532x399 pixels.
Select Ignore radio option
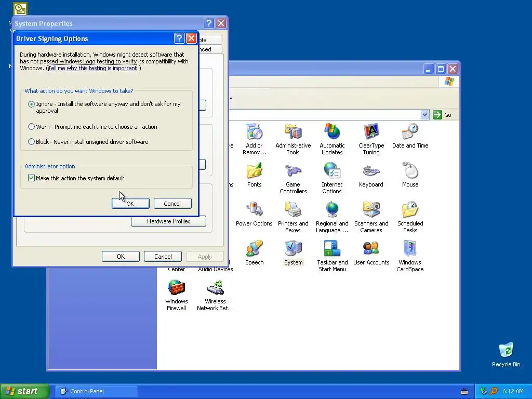coord(31,104)
